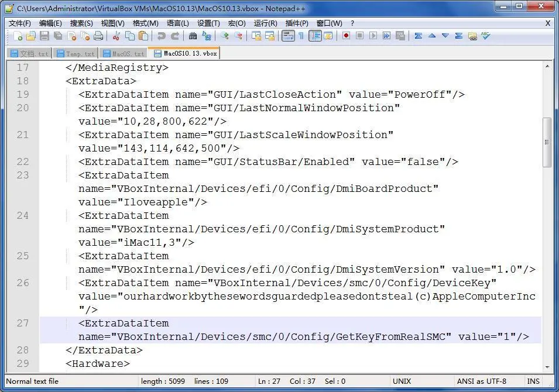
Task: Save the current file with the Save icon
Action: pyautogui.click(x=44, y=36)
